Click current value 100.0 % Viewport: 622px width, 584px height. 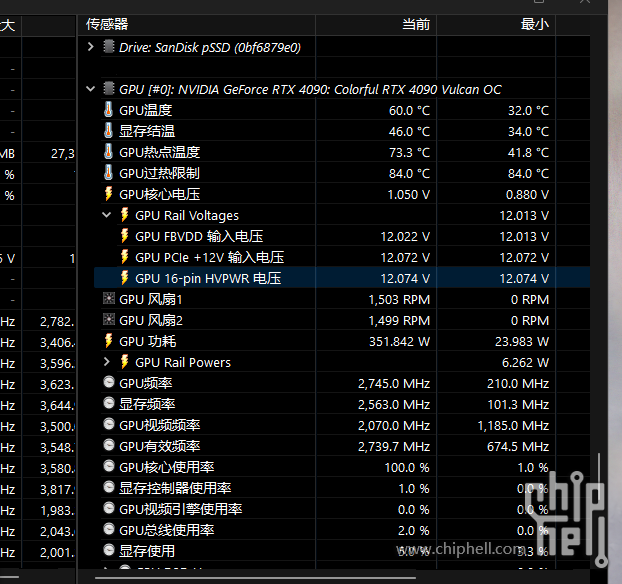coord(407,468)
